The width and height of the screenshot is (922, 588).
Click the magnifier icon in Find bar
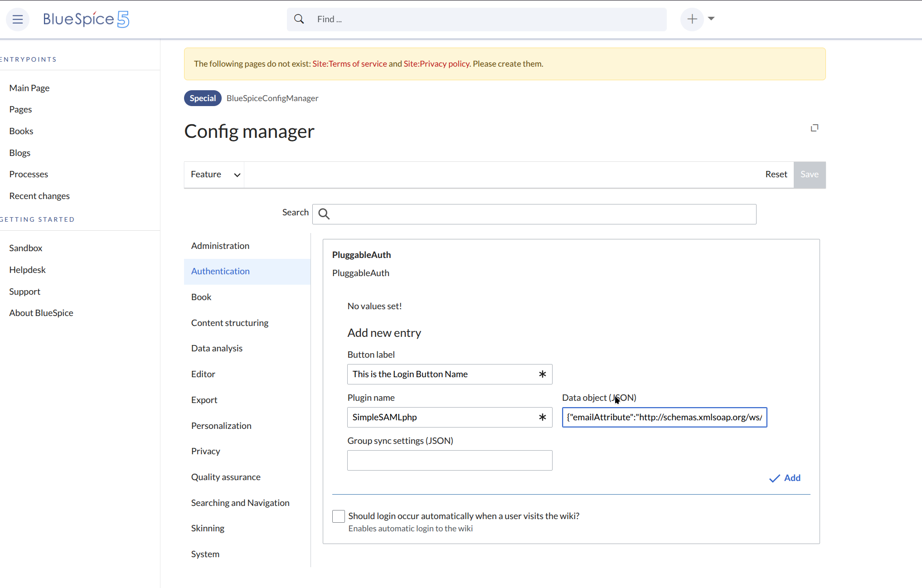pos(299,19)
